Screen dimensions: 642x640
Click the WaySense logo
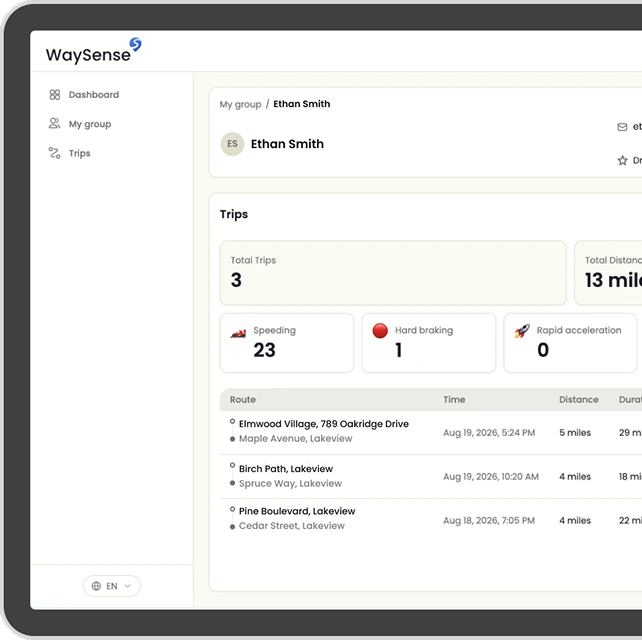click(94, 51)
